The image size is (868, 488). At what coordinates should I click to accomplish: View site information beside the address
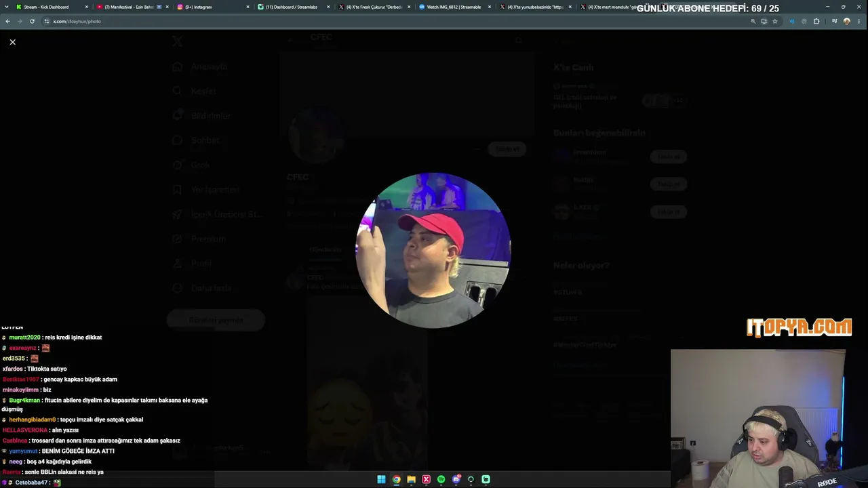[x=47, y=21]
